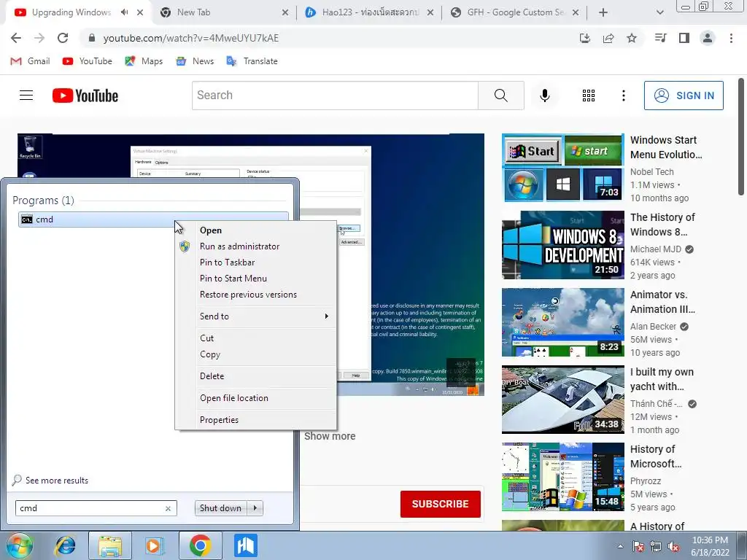
Task: Select Pin to Taskbar
Action: point(256,262)
